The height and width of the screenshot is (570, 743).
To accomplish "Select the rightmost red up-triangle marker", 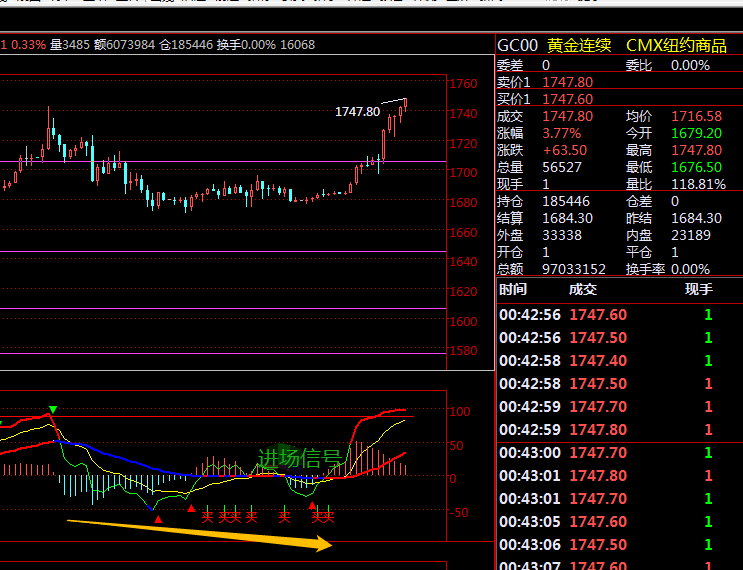I will click(x=312, y=507).
